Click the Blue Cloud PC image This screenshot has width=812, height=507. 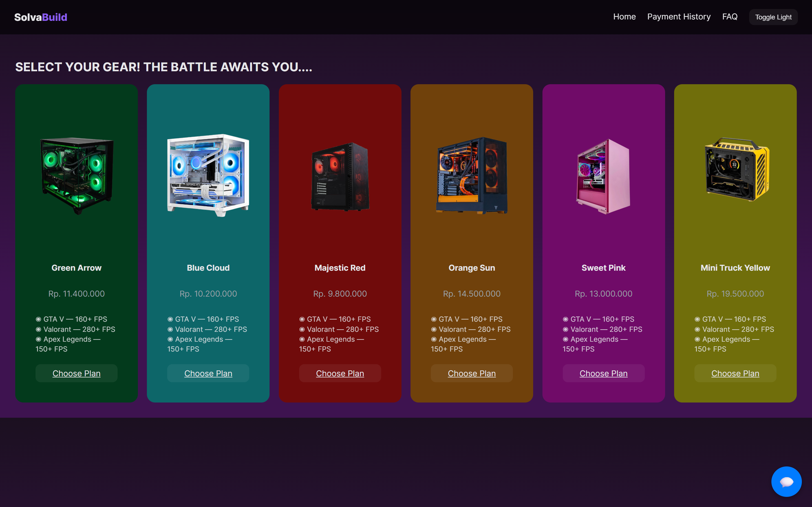[x=208, y=175]
